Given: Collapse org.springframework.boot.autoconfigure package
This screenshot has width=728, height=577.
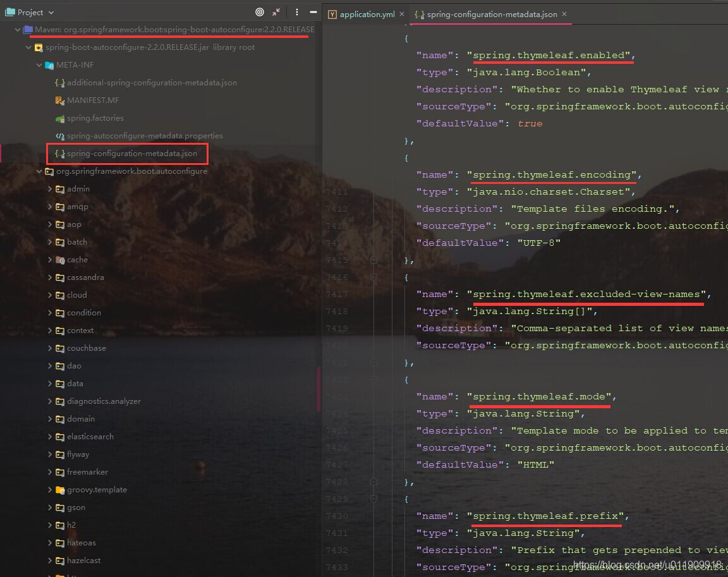Looking at the screenshot, I should (x=39, y=171).
